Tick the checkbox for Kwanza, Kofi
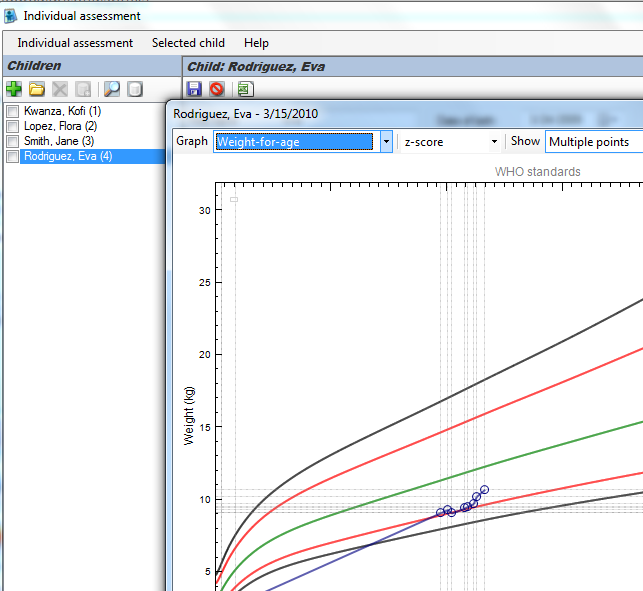The height and width of the screenshot is (591, 643). [x=13, y=111]
